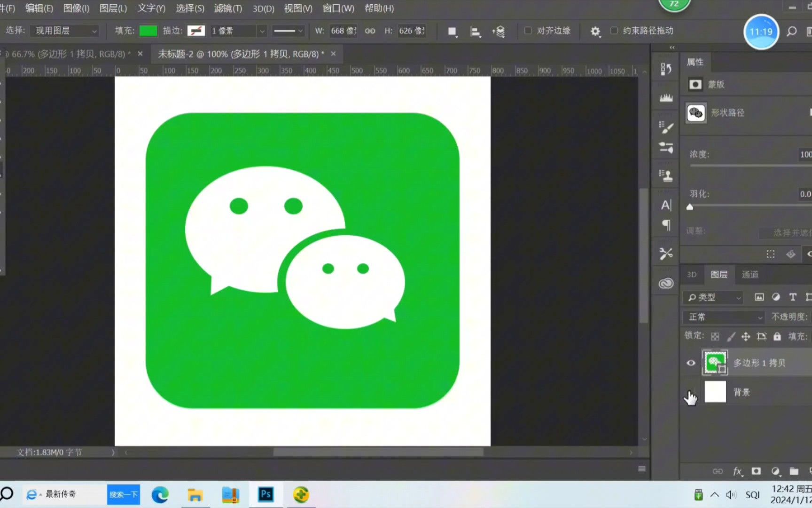Open blend mode 正常 dropdown
The image size is (812, 508).
(x=724, y=317)
